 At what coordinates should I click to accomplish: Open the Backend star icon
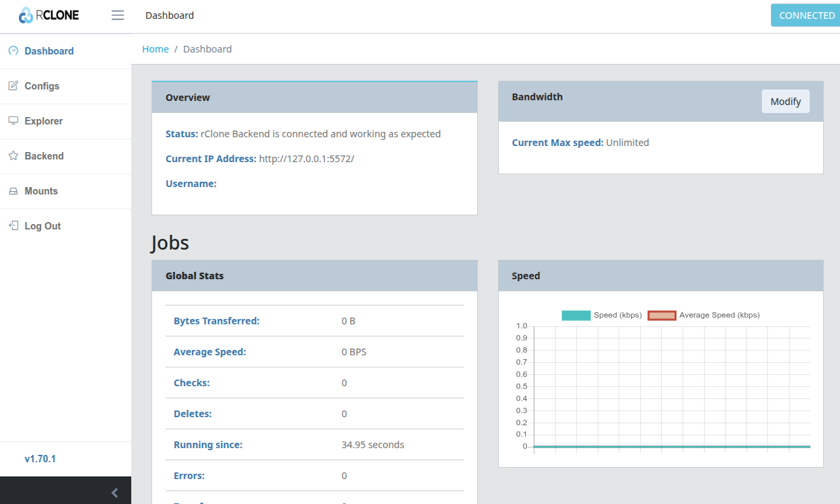[x=13, y=155]
